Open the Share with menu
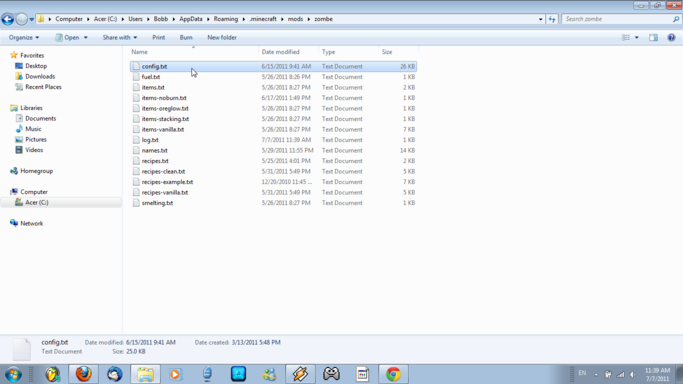This screenshot has width=683, height=384. coord(120,37)
